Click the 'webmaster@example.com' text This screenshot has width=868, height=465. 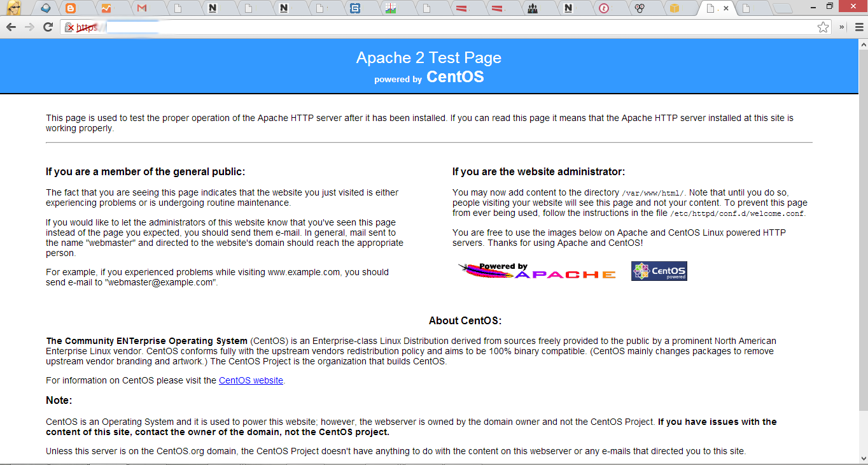(160, 282)
